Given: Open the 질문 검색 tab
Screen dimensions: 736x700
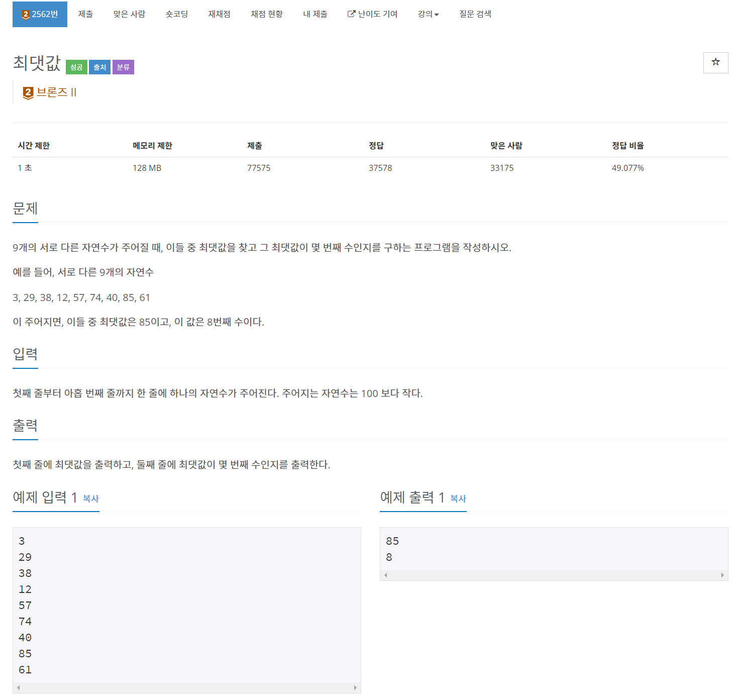Looking at the screenshot, I should 475,14.
